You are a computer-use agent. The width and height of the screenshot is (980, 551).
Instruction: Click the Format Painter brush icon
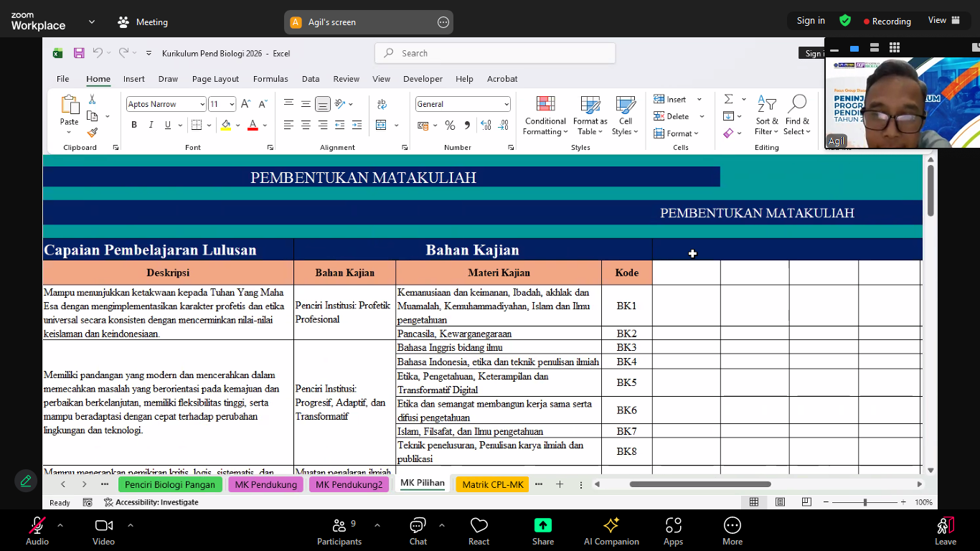click(92, 133)
